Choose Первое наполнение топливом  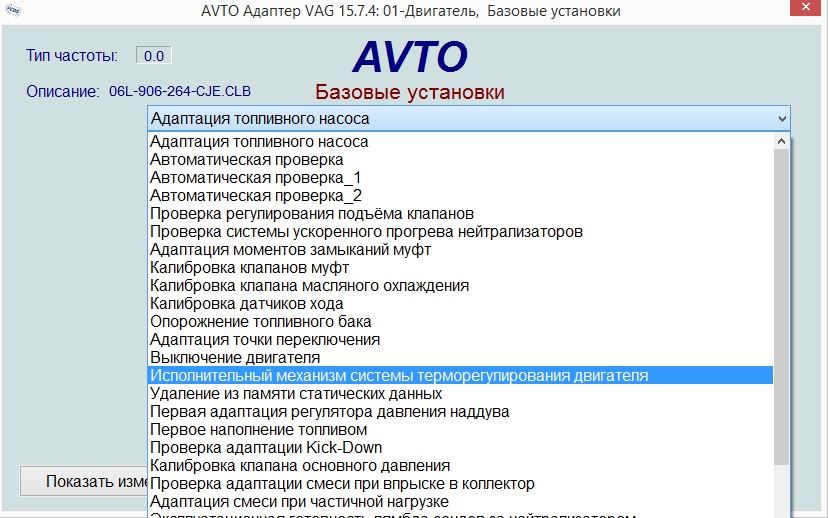click(460, 429)
